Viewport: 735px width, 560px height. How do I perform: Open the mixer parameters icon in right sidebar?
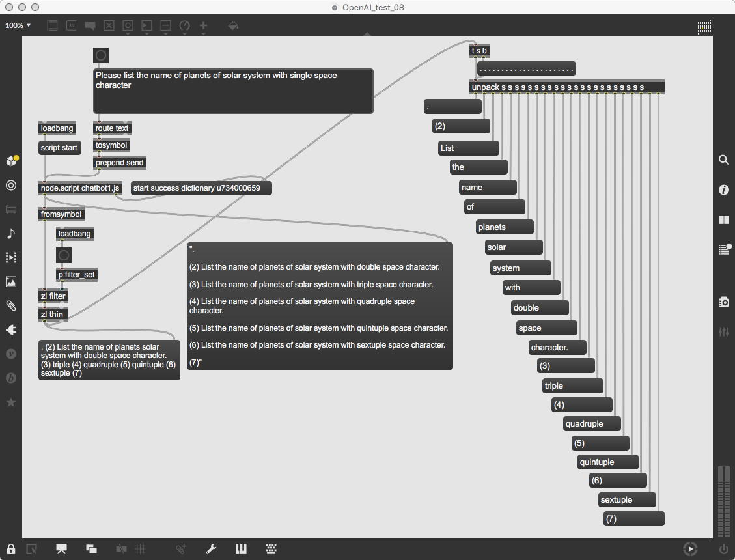724,331
